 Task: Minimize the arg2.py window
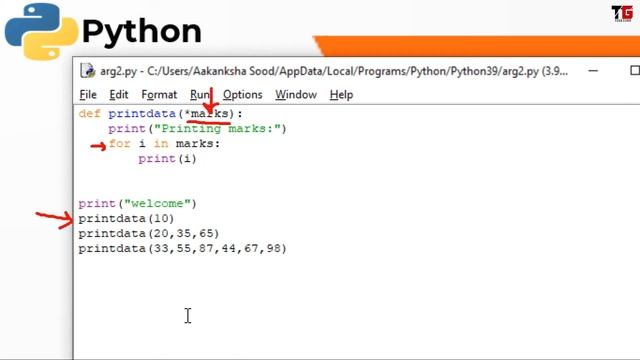tap(593, 71)
